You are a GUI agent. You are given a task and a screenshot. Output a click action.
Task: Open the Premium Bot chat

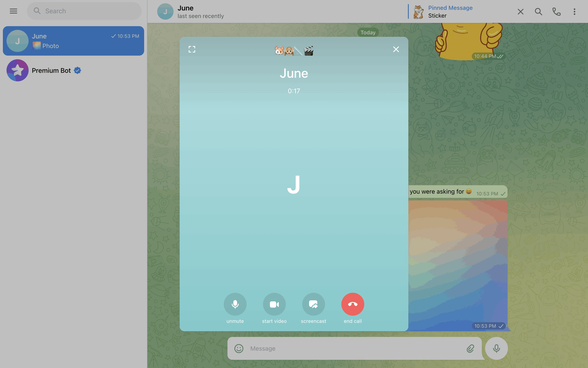(73, 70)
